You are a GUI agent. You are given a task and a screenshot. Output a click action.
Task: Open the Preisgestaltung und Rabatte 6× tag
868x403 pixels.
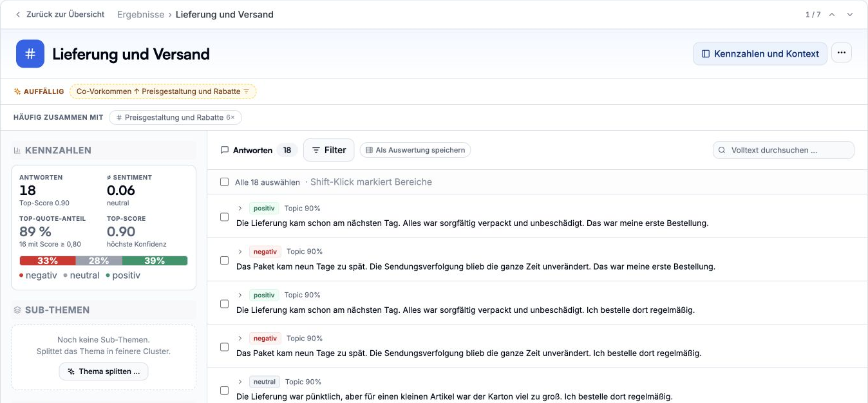pos(175,117)
